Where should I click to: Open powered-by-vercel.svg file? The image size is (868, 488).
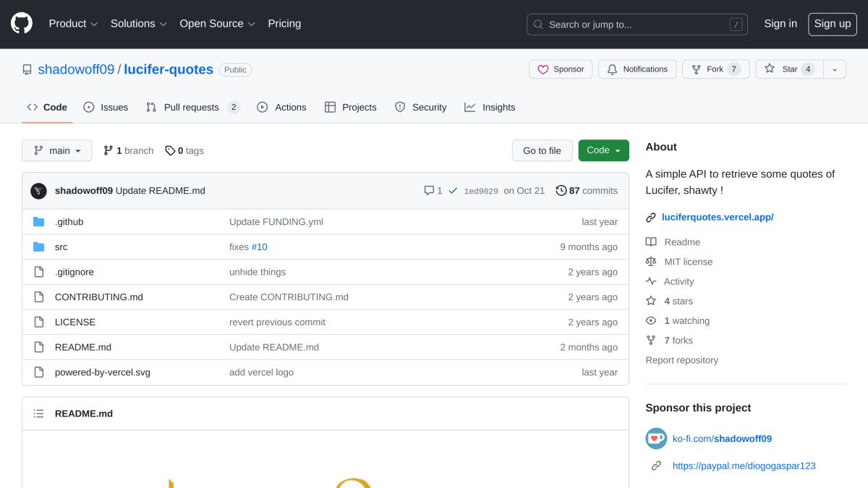click(x=103, y=372)
